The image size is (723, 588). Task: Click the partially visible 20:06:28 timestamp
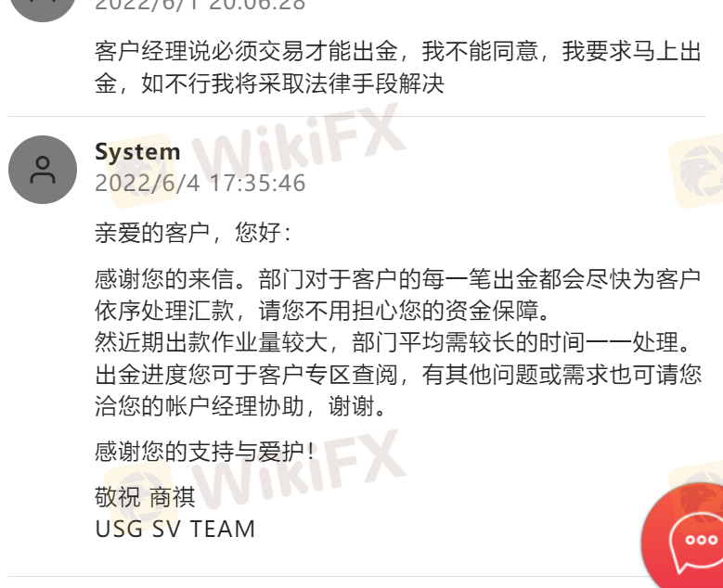(200, 6)
